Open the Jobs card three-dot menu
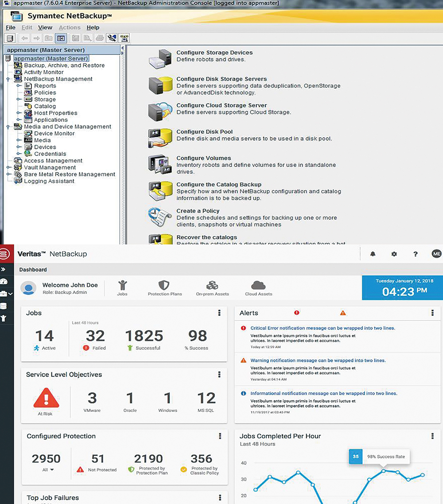 coord(219,313)
